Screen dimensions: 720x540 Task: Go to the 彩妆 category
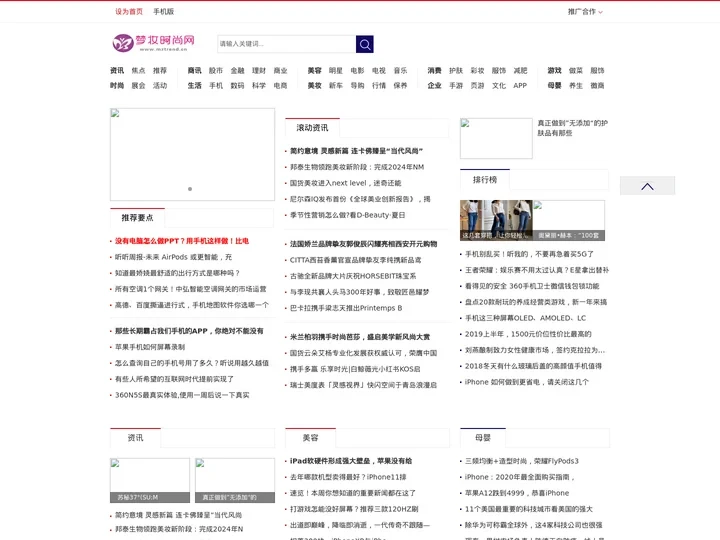click(478, 70)
